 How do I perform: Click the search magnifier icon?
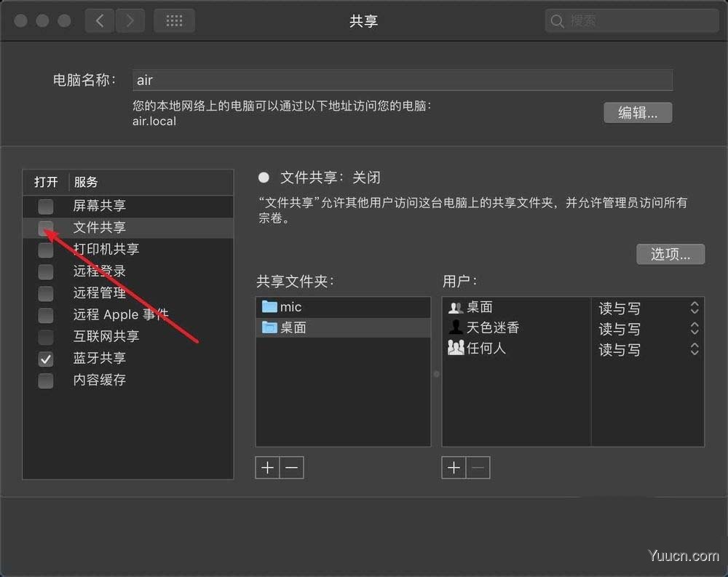(557, 21)
